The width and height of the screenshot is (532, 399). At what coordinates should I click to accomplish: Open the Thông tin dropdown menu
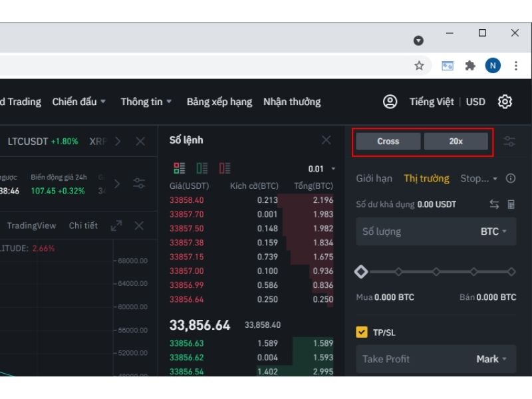click(146, 102)
